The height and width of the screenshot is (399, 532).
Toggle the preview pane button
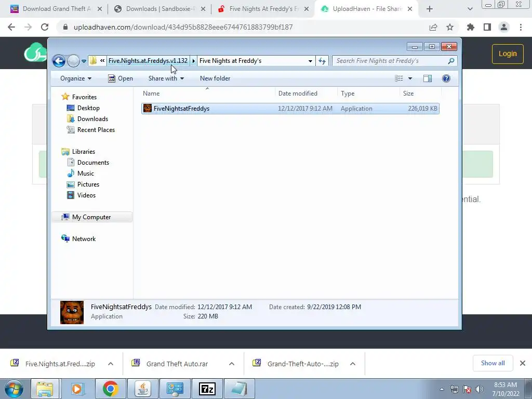point(428,78)
